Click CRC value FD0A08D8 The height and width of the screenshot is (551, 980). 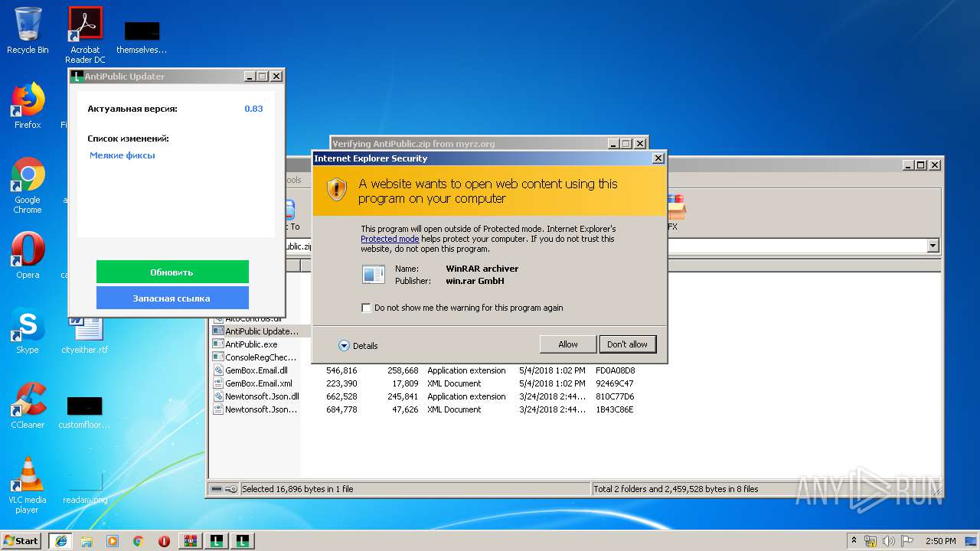[x=615, y=370]
